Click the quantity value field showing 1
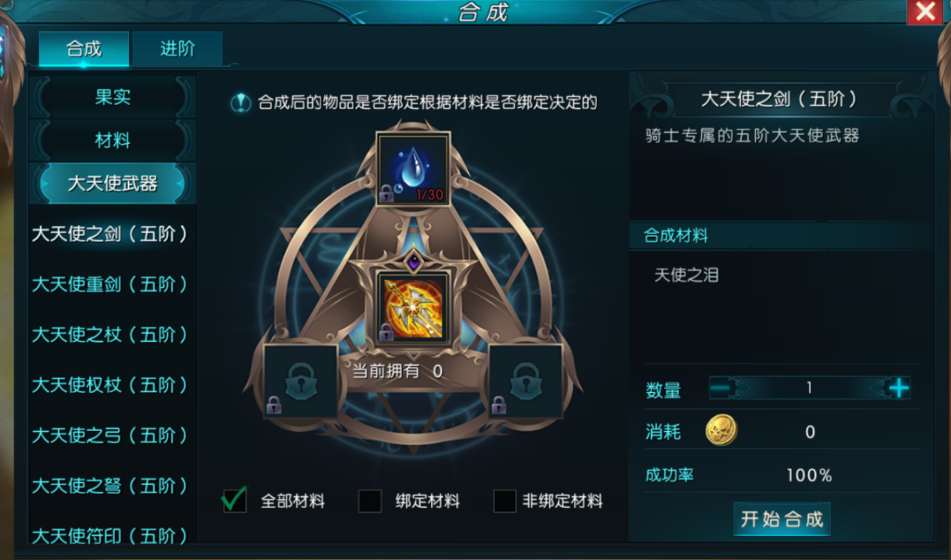The height and width of the screenshot is (560, 951). tap(809, 388)
